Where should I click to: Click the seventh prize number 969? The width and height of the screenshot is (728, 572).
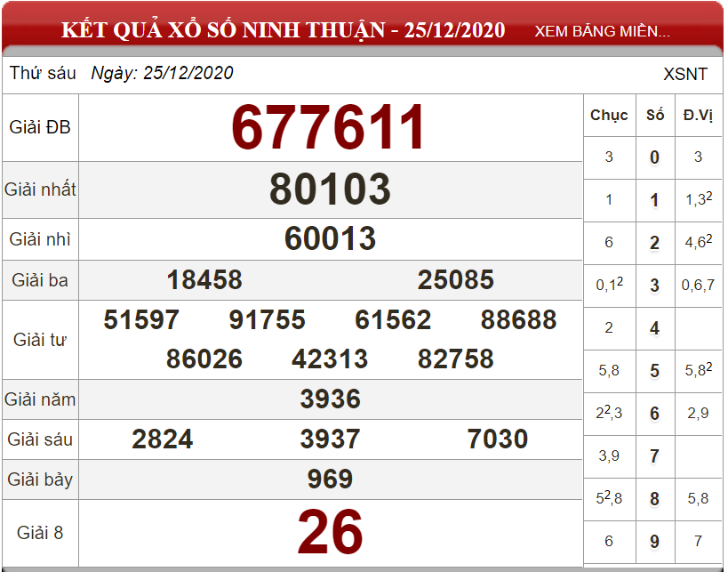pyautogui.click(x=330, y=479)
